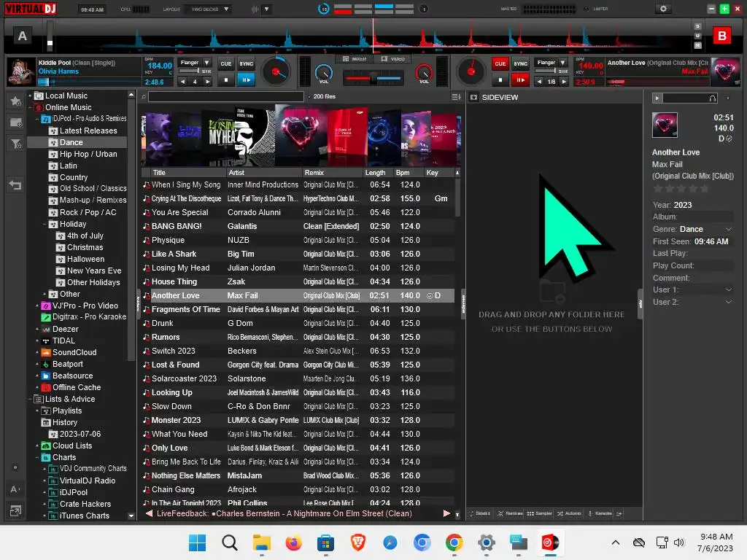This screenshot has width=747, height=560.
Task: Decrease deck A loop length arrow
Action: point(183,82)
